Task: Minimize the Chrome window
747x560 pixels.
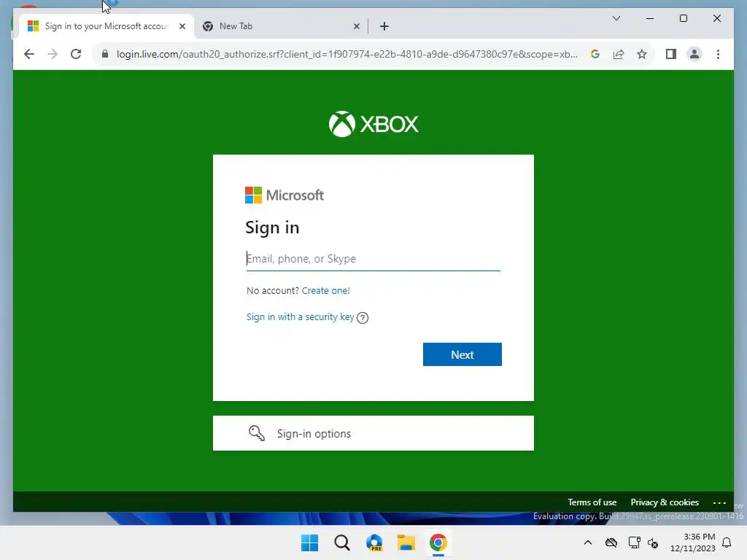Action: 650,18
